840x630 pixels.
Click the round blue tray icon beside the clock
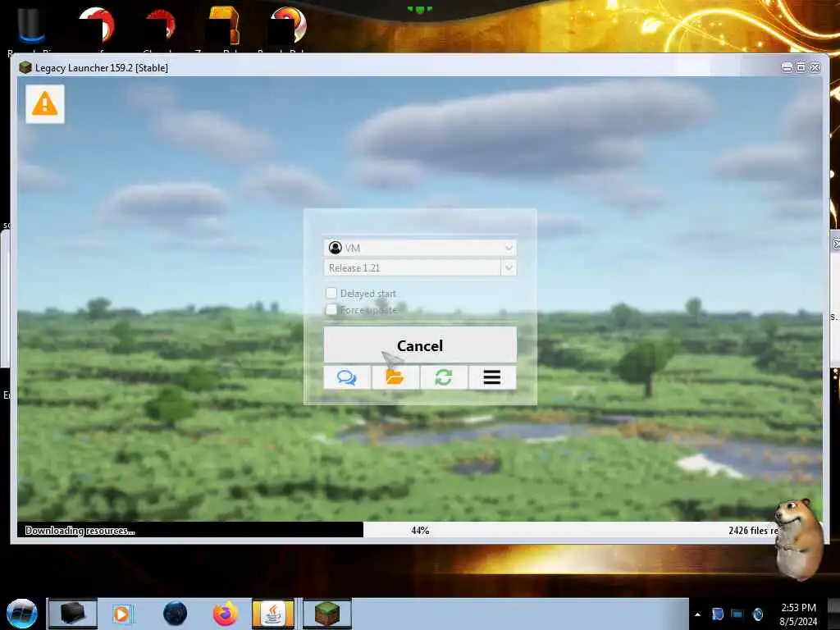[x=757, y=614]
